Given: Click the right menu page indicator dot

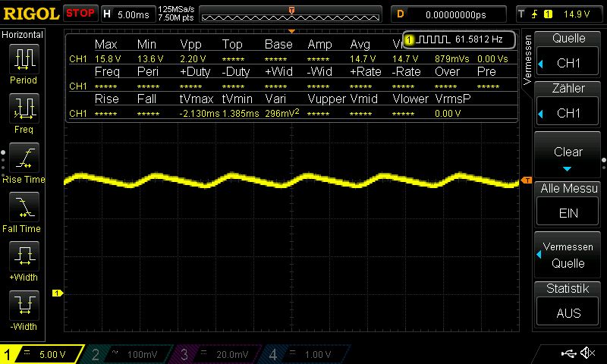Looking at the screenshot, I should (x=604, y=160).
